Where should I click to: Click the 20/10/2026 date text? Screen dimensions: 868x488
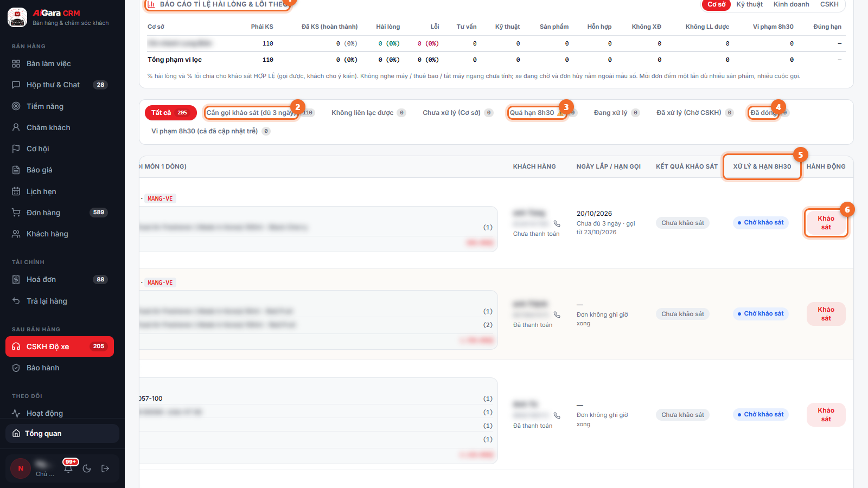(594, 214)
